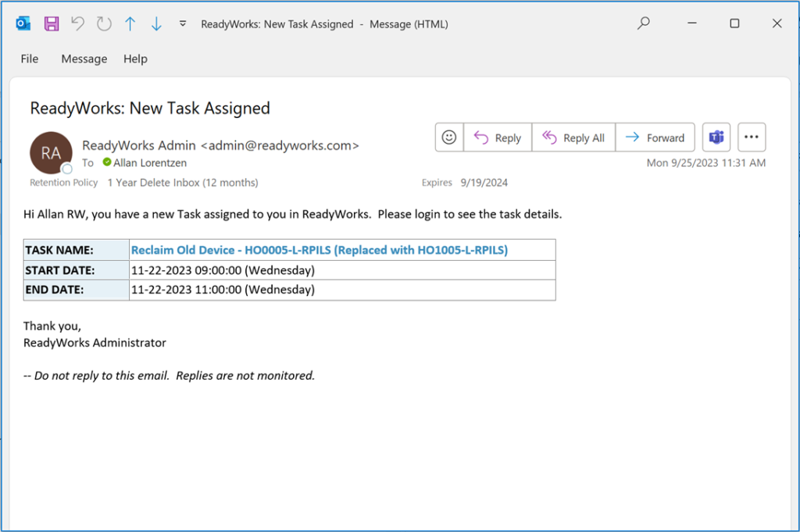Open the Search icon in the title bar
The image size is (800, 532).
point(642,23)
